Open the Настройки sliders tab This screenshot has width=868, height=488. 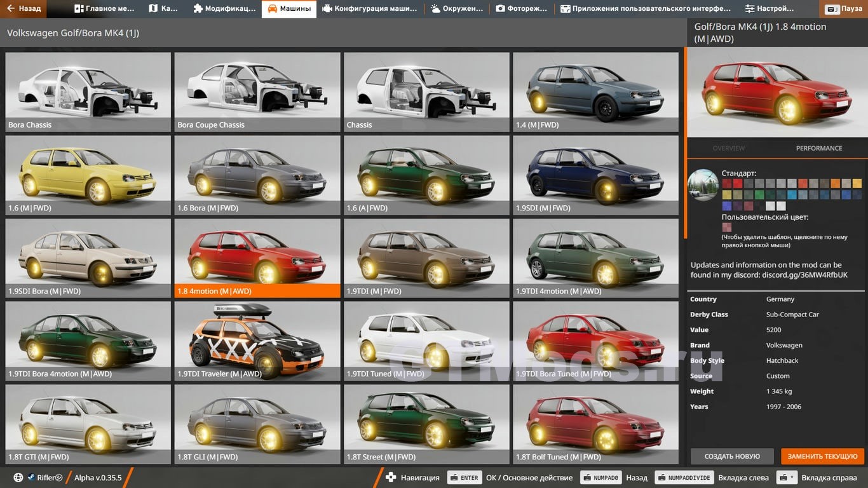[770, 9]
